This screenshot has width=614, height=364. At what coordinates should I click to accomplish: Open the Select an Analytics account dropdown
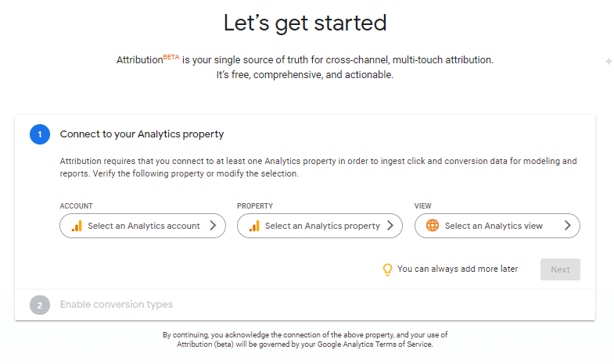pyautogui.click(x=142, y=226)
